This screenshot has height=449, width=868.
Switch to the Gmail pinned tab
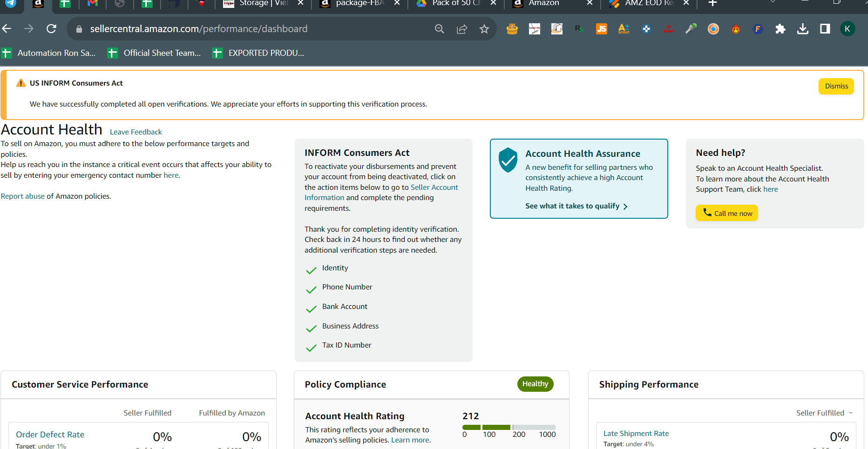(92, 4)
